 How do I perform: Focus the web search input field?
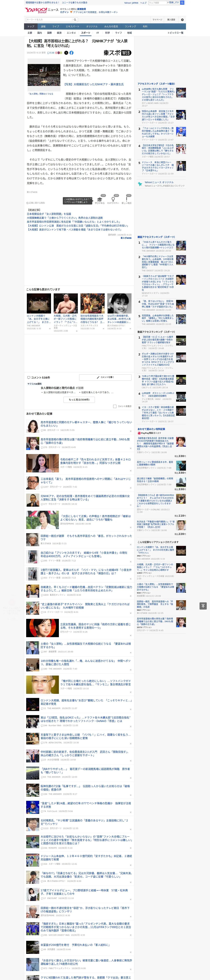(157, 3)
